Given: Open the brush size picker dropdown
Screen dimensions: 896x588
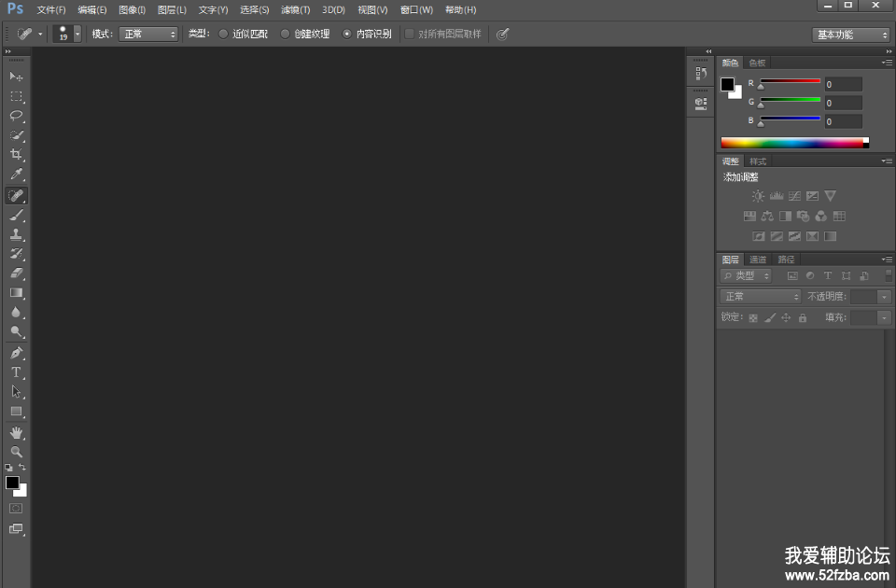Looking at the screenshot, I should pyautogui.click(x=77, y=35).
